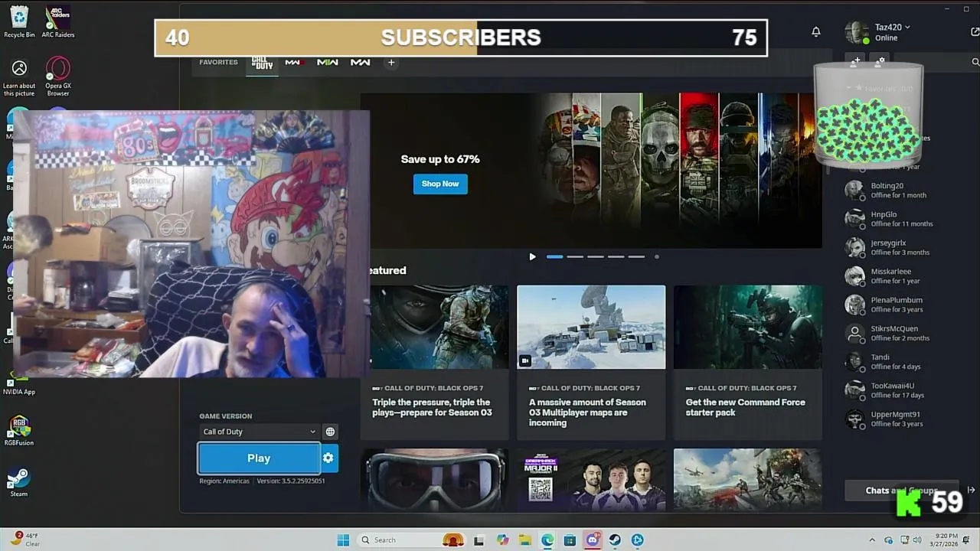980x551 pixels.
Task: Open 'Get the new Command Force starter pack'
Action: 745,407
